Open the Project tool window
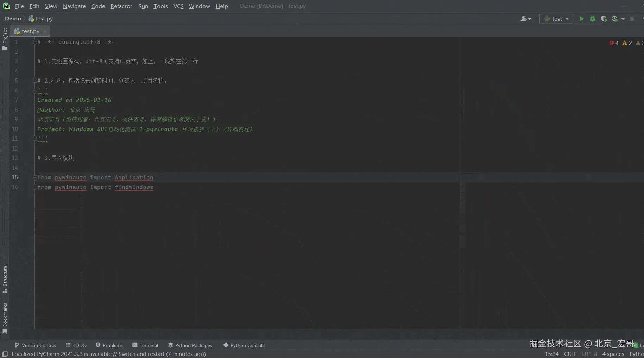The width and height of the screenshot is (644, 358). pos(5,39)
